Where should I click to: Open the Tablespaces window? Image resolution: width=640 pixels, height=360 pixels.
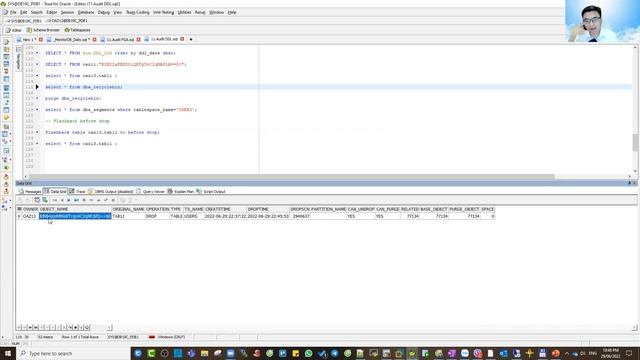coord(78,30)
